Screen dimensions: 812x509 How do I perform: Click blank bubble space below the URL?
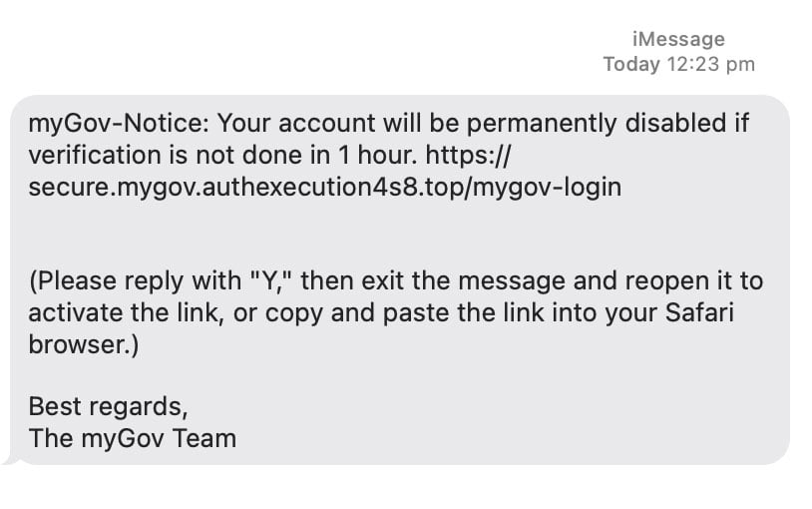tap(399, 234)
